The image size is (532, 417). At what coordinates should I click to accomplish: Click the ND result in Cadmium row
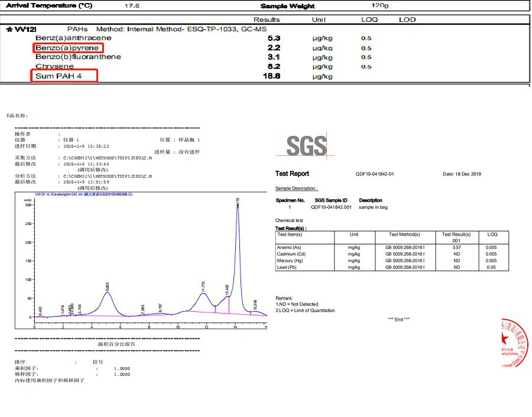(457, 254)
